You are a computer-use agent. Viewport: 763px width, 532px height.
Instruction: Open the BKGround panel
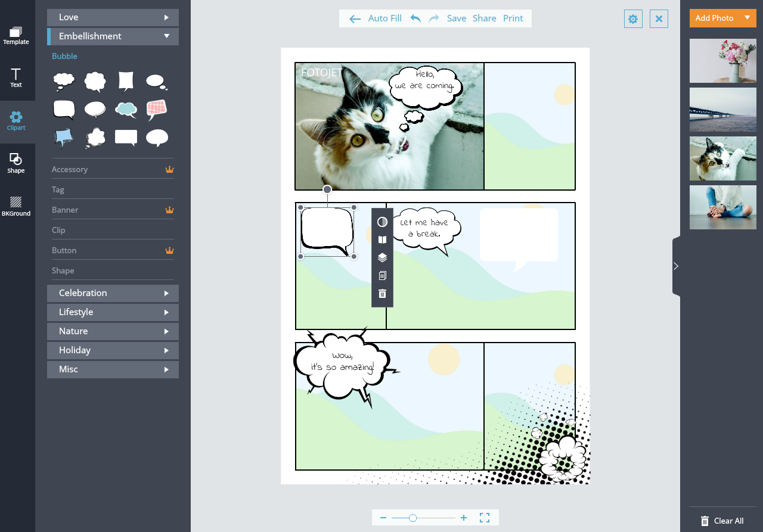click(x=16, y=206)
